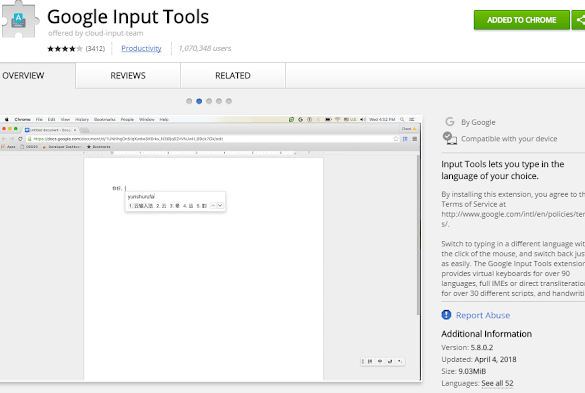The height and width of the screenshot is (393, 585).
Task: Click the extension screenshot preview image
Action: [x=211, y=248]
